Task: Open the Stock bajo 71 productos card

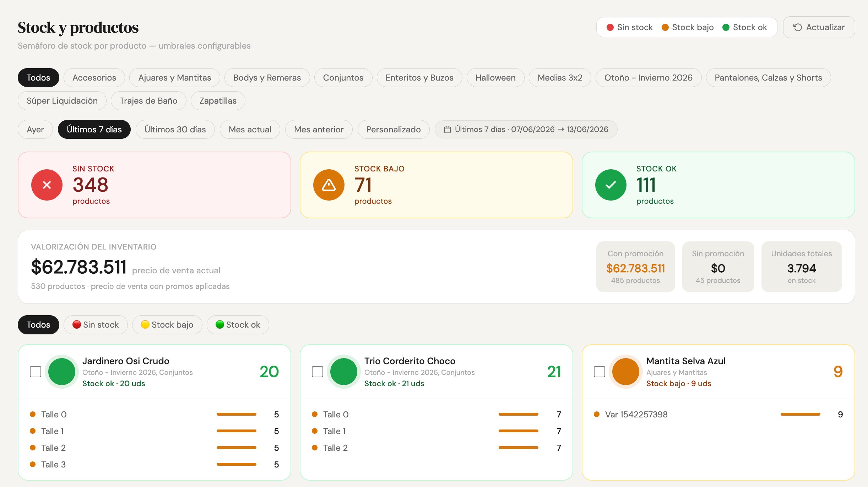Action: tap(436, 185)
